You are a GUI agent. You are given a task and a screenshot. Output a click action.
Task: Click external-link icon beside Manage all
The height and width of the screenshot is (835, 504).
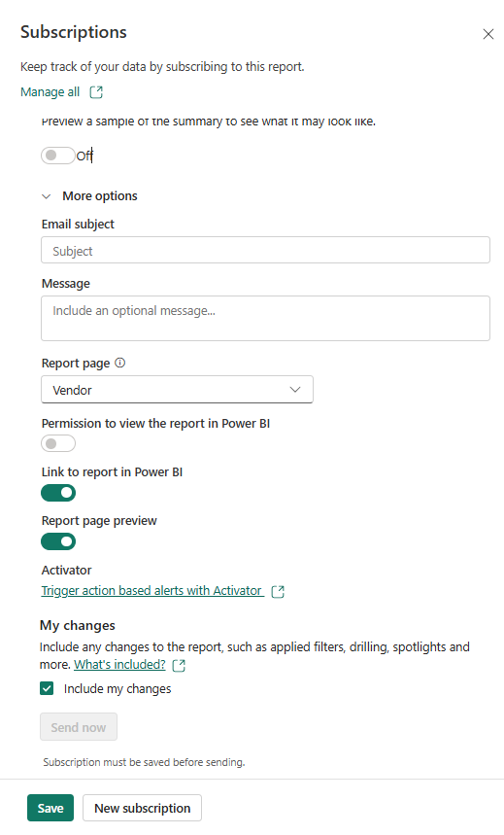point(96,92)
